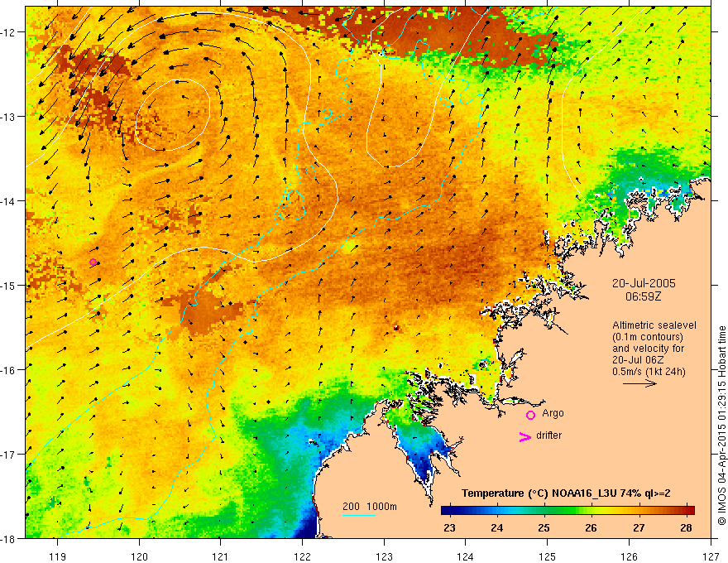Image resolution: width=728 pixels, height=563 pixels.
Task: Click the time label 06:59Z
Action: 644,296
